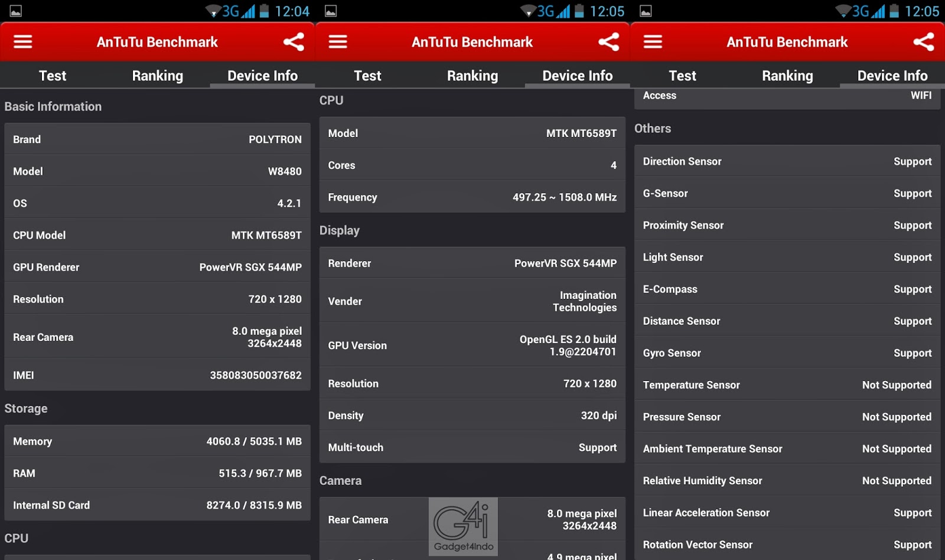Image resolution: width=945 pixels, height=560 pixels.
Task: Open the hamburger menu in the left phone screen
Action: (x=23, y=42)
